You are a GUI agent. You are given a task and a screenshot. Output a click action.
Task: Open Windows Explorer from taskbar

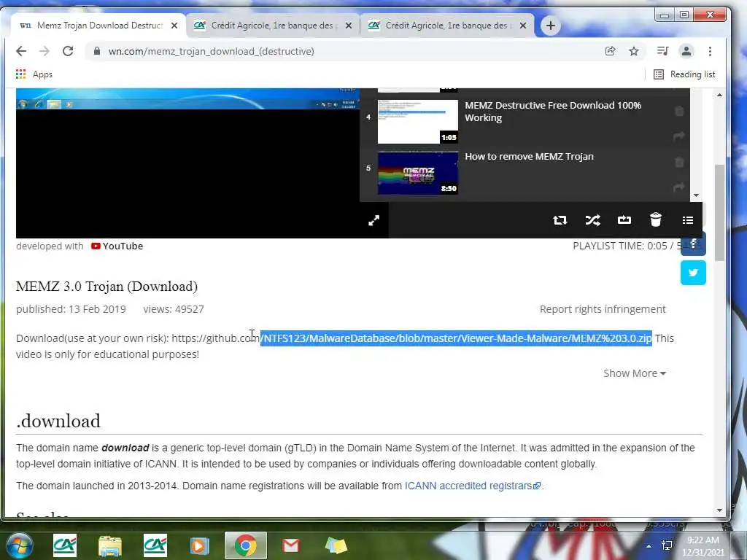110,545
